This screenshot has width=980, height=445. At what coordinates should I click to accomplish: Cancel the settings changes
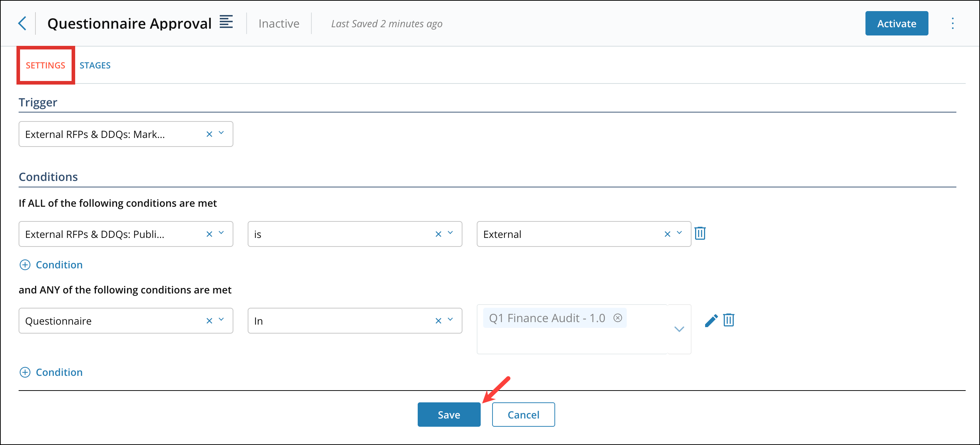(x=523, y=414)
